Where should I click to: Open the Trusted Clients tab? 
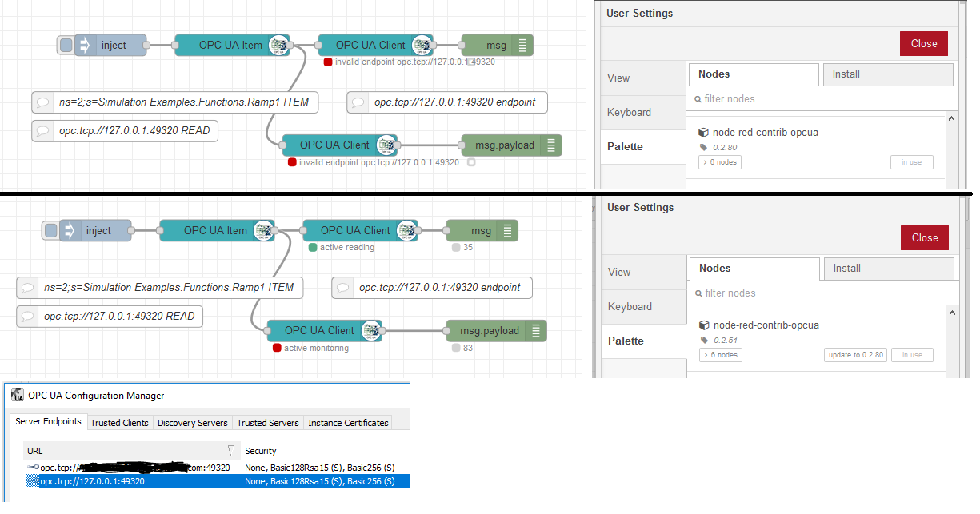pos(119,423)
